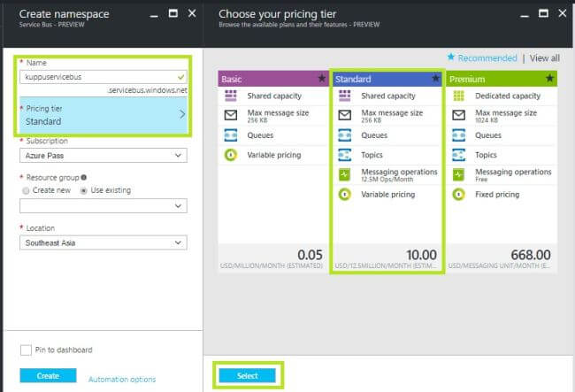The height and width of the screenshot is (392, 575).
Task: Click Max message size envelope icon in Basic
Action: pos(231,115)
